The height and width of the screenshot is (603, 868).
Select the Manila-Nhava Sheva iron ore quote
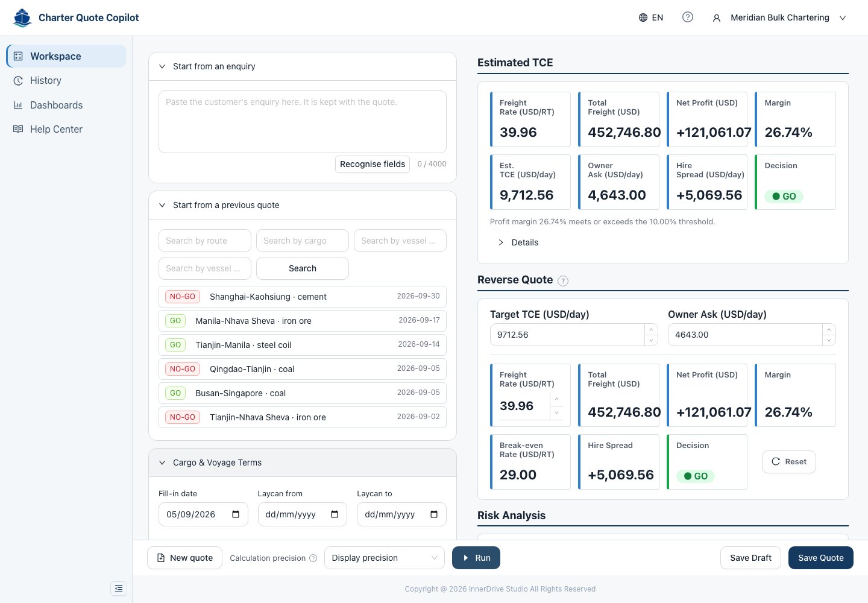coord(303,321)
